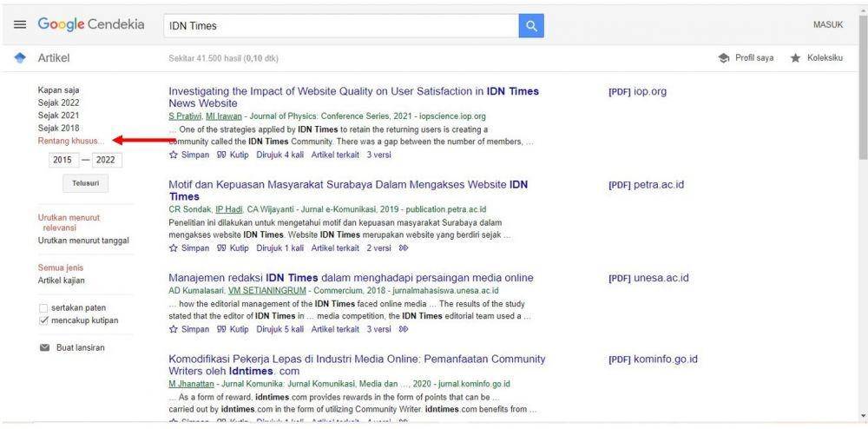Viewport: 868px width, 429px height.
Task: Click the Simpan star under Manajemen redaksi result
Action: click(174, 329)
